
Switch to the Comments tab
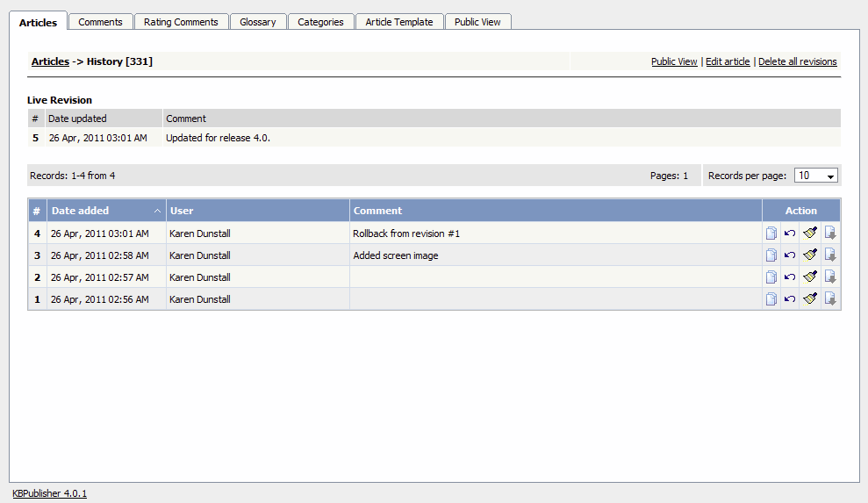[100, 22]
